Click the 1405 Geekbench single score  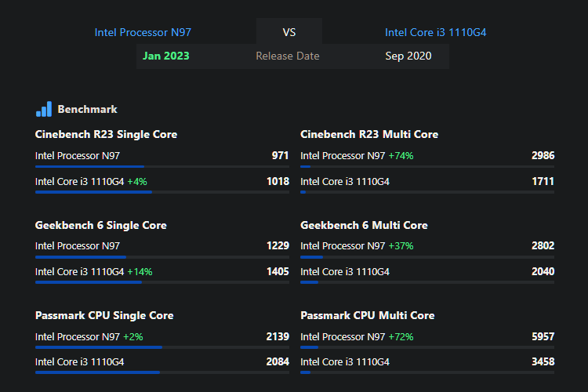coord(278,271)
